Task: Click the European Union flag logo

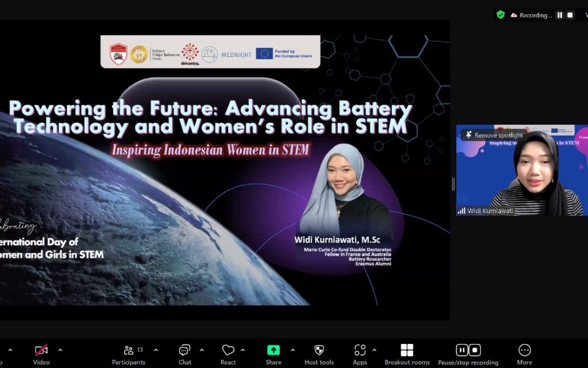Action: [x=265, y=53]
